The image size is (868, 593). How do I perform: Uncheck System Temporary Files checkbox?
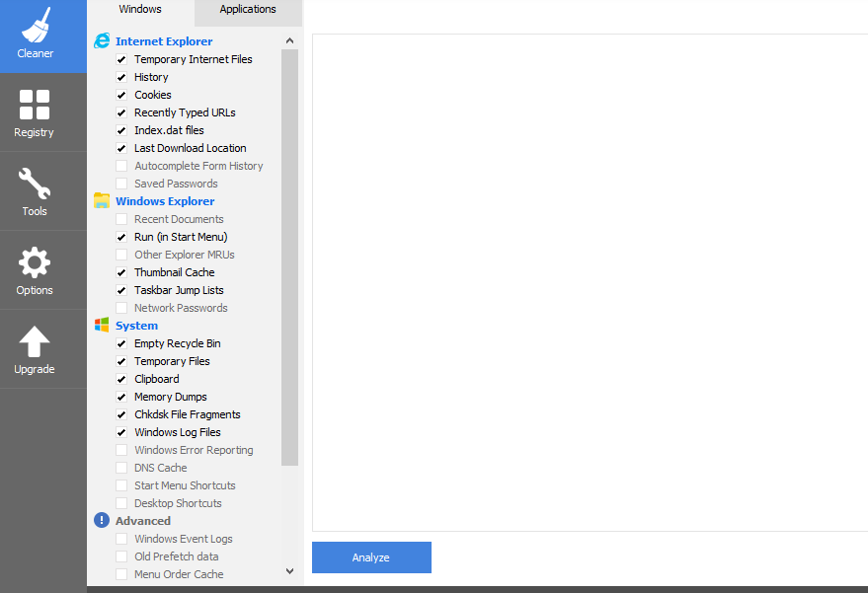point(121,361)
